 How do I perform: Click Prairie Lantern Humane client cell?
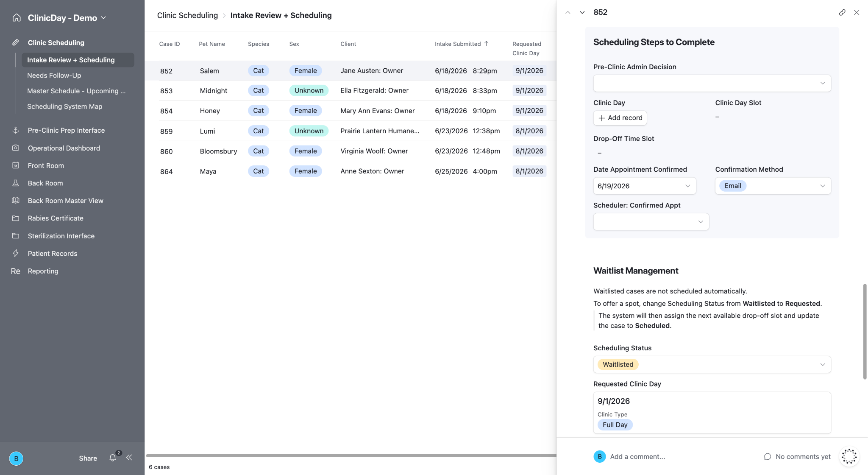click(380, 131)
